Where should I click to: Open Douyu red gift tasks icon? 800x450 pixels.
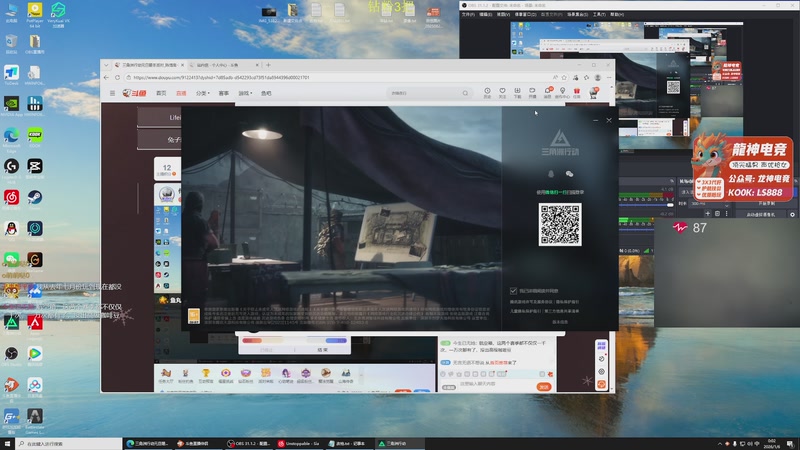577,92
